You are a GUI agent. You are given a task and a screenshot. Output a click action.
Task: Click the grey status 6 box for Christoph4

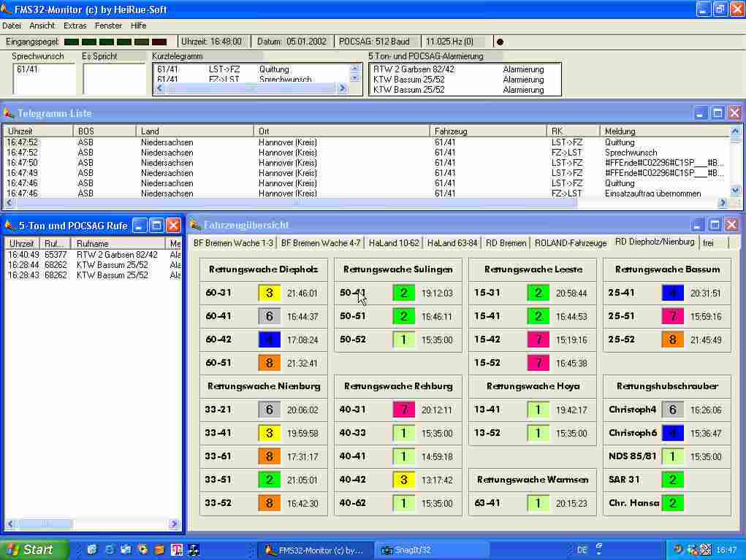pyautogui.click(x=672, y=410)
